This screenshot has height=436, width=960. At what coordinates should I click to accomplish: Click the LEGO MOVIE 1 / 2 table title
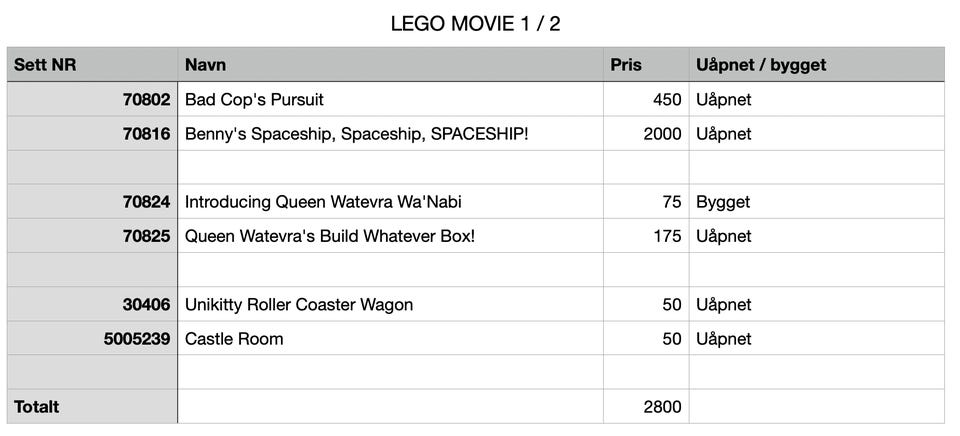(475, 24)
